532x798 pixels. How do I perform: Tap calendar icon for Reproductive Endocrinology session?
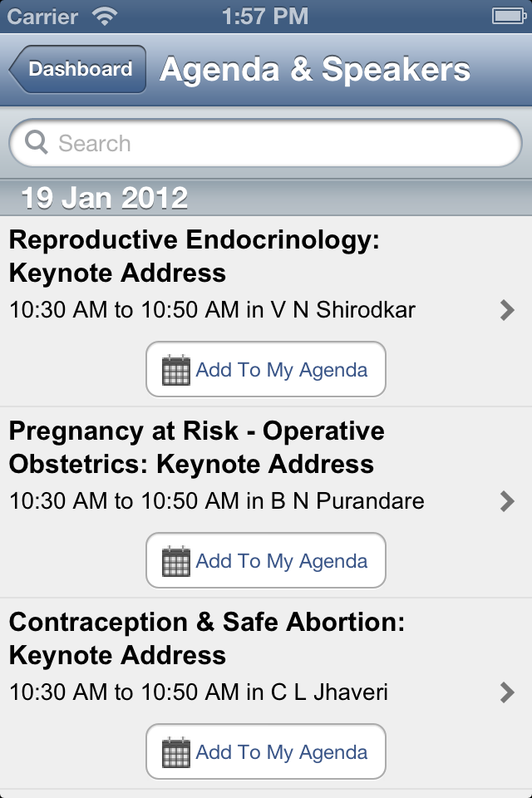coord(176,370)
